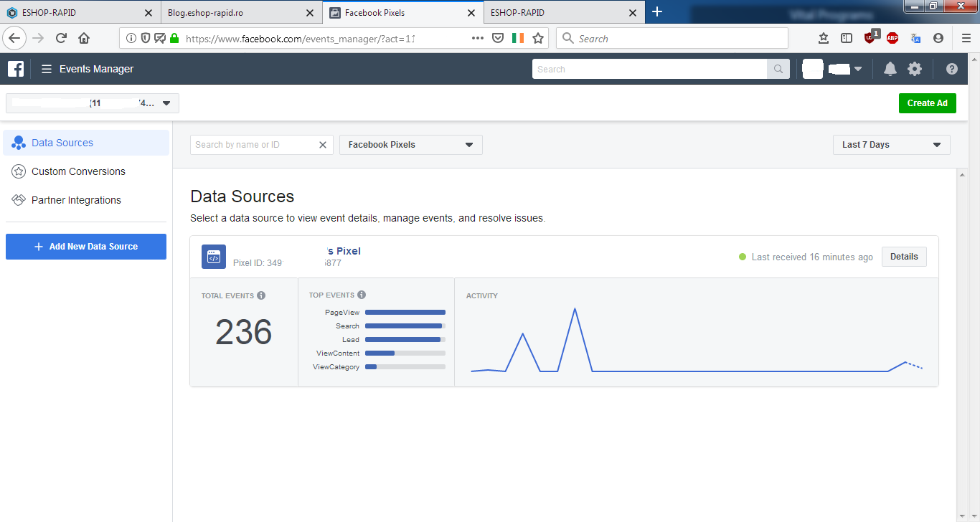Expand the ad account selector dropdown
This screenshot has width=980, height=522.
point(93,103)
